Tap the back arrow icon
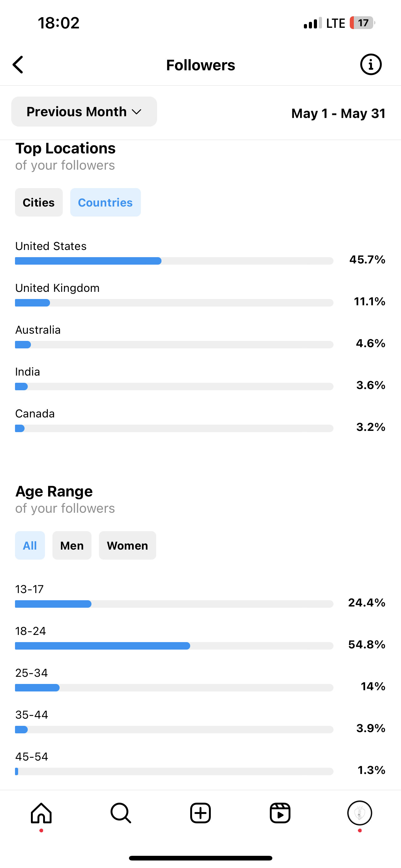 click(18, 65)
